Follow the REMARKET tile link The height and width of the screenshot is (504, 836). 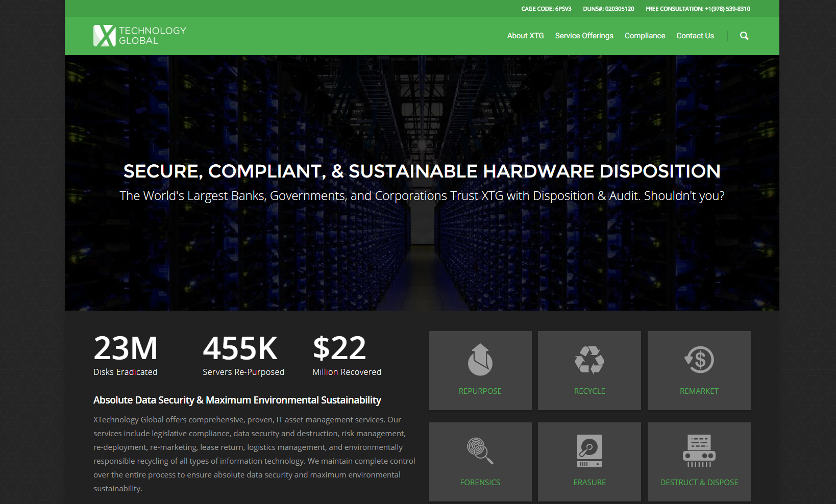699,391
